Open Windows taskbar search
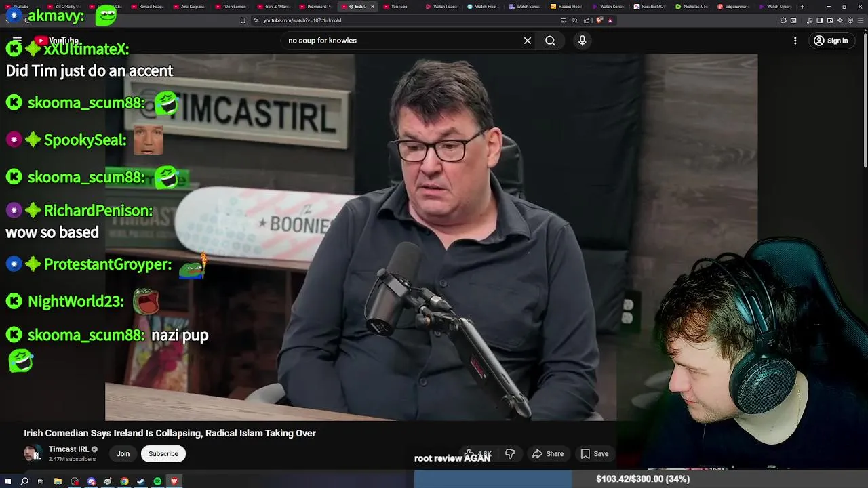The height and width of the screenshot is (488, 868). [x=24, y=481]
